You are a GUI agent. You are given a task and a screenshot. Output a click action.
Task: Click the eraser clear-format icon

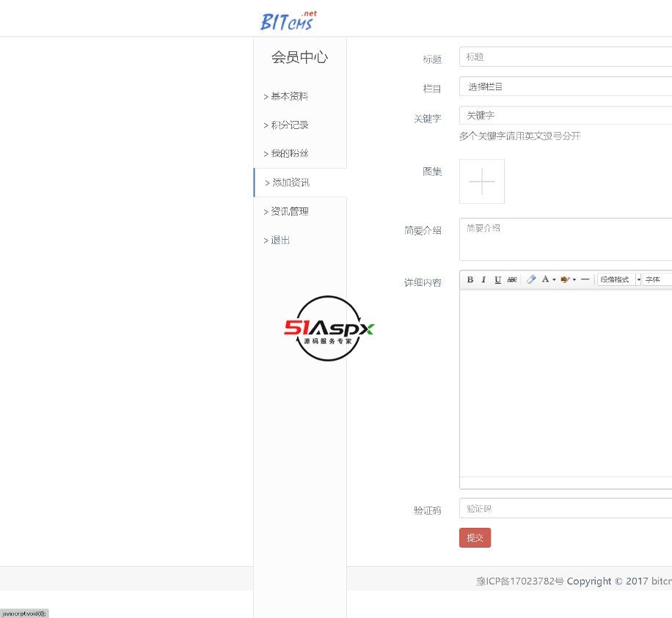(531, 279)
